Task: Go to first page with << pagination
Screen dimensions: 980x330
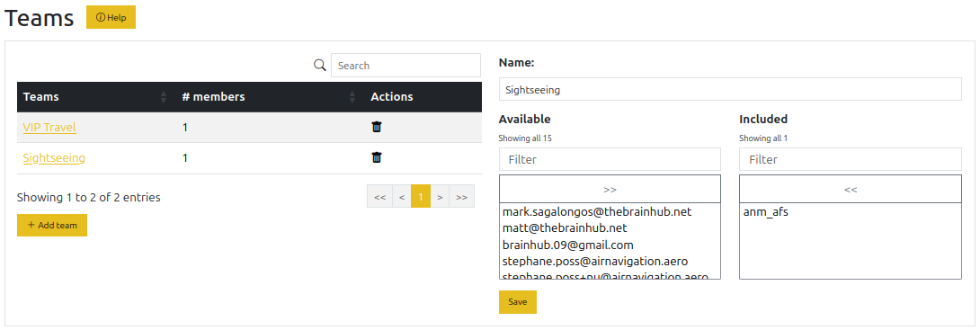Action: click(379, 196)
